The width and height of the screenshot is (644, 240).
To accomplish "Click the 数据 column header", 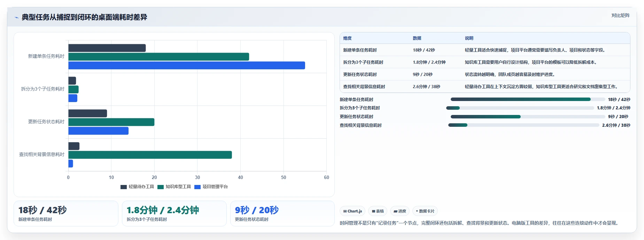I will tap(417, 38).
